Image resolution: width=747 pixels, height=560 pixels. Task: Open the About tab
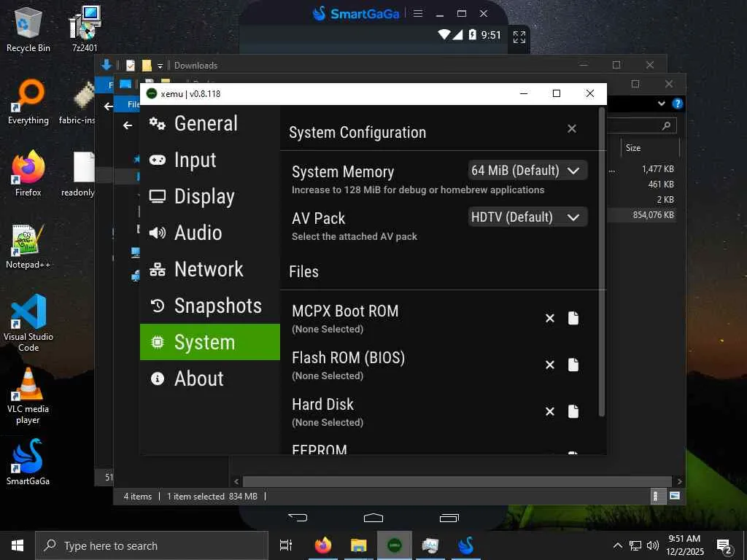point(209,378)
